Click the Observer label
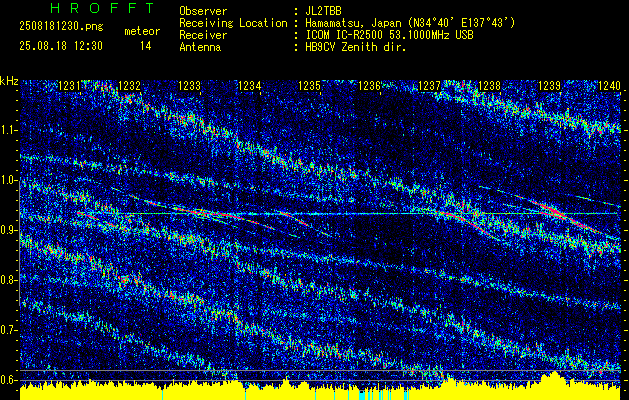629x400 pixels. pos(203,11)
